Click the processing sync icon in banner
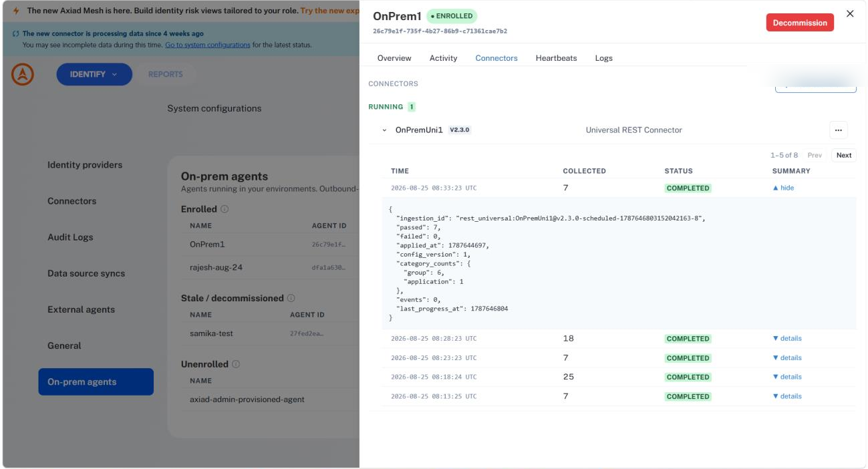The height and width of the screenshot is (469, 868). tap(16, 33)
